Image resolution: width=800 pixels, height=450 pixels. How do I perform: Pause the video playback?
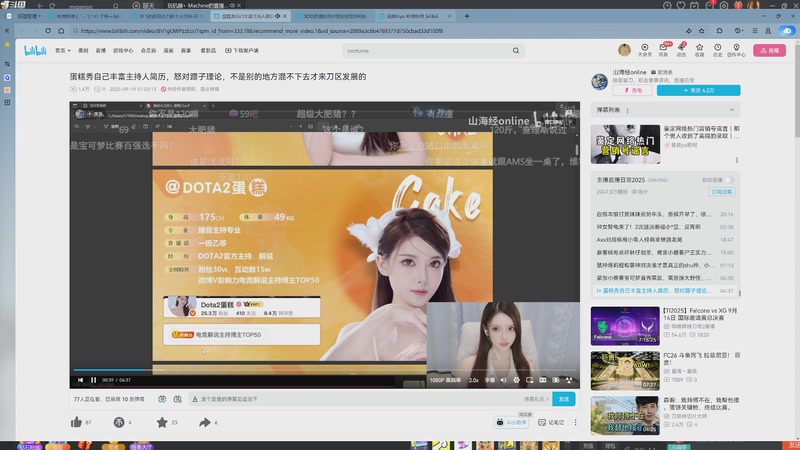(x=93, y=380)
